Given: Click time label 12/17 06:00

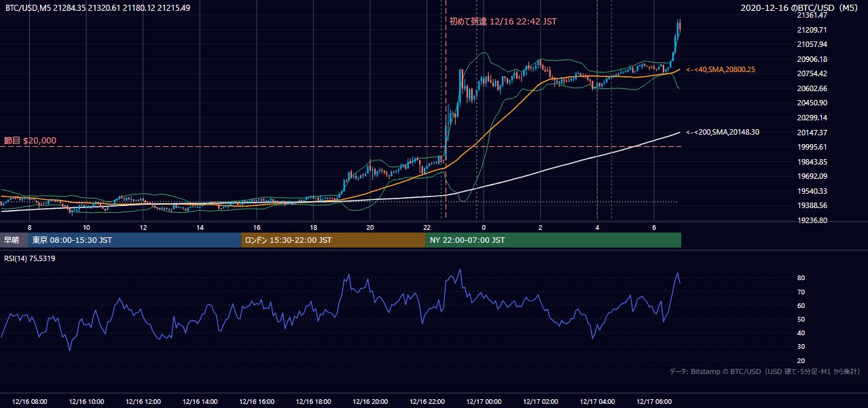Looking at the screenshot, I should [x=653, y=402].
